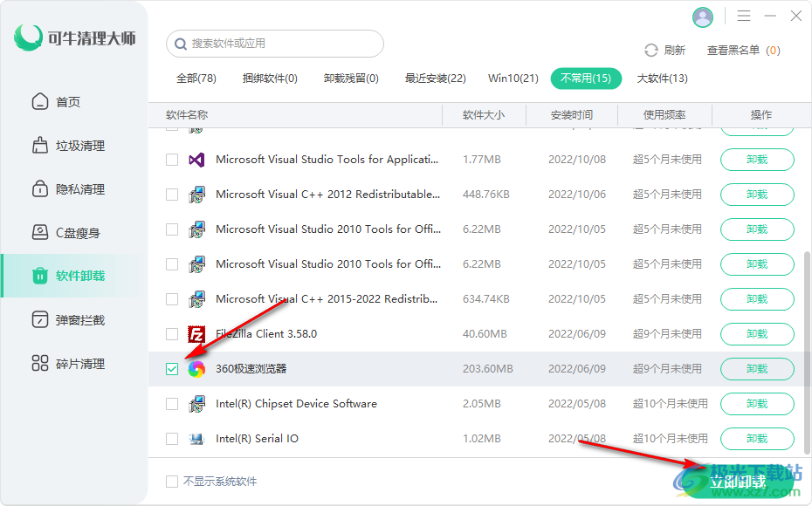
Task: Switch to 最近安装(22) tab
Action: (436, 79)
